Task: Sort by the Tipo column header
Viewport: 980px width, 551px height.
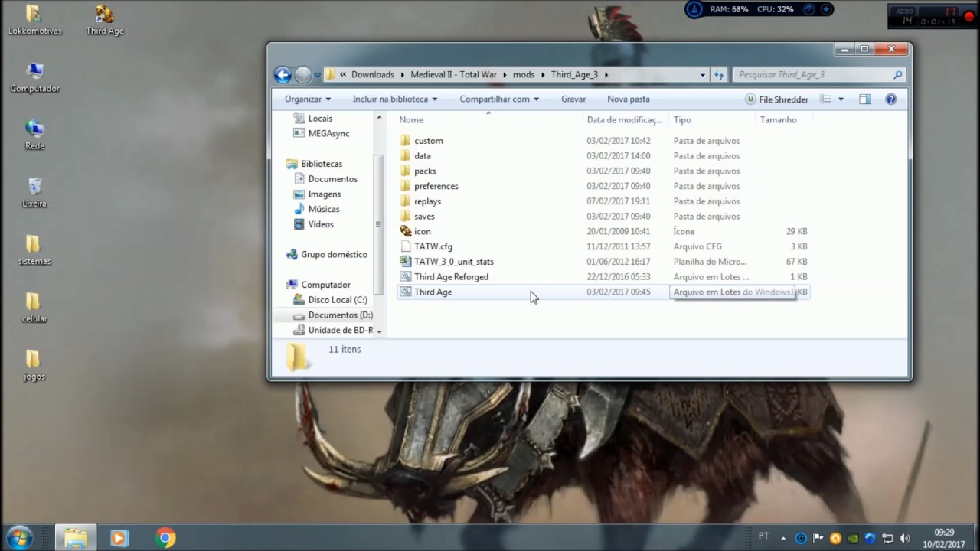Action: click(x=712, y=119)
